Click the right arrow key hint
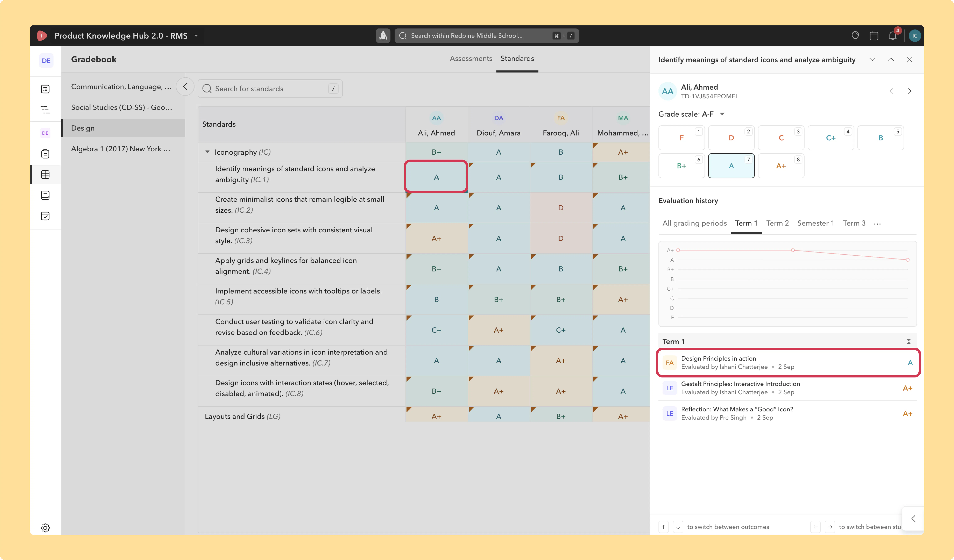Screen dimensions: 954x560 click(830, 527)
